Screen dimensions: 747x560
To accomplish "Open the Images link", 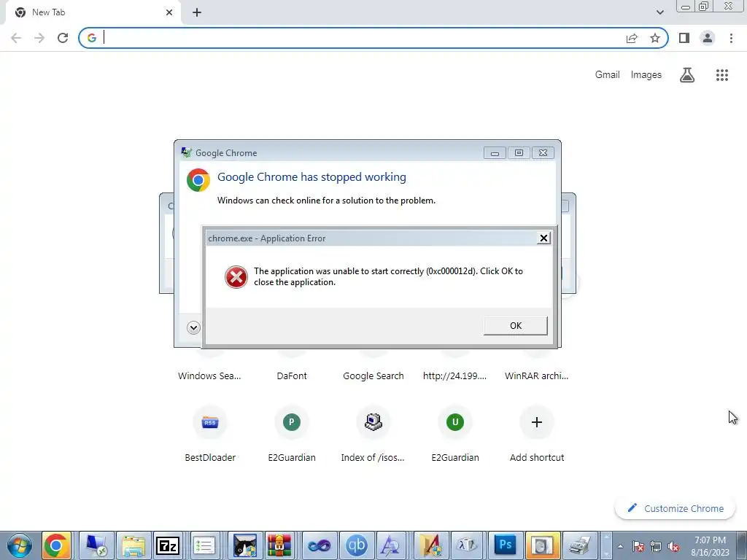I will (646, 75).
